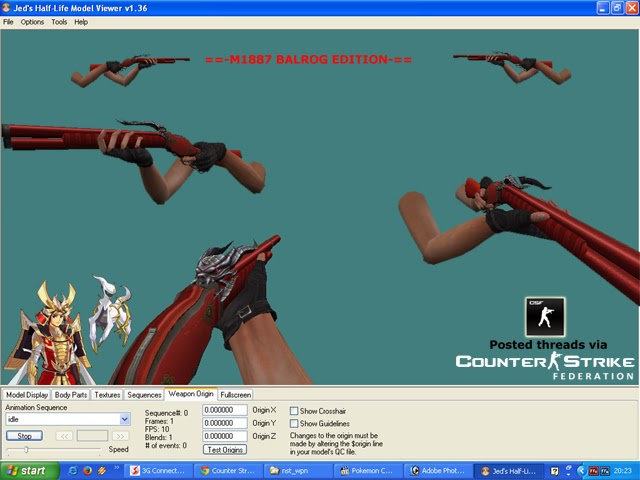Launch Firefox from quick launch
Viewport: 640px width, 480px height.
88,471
